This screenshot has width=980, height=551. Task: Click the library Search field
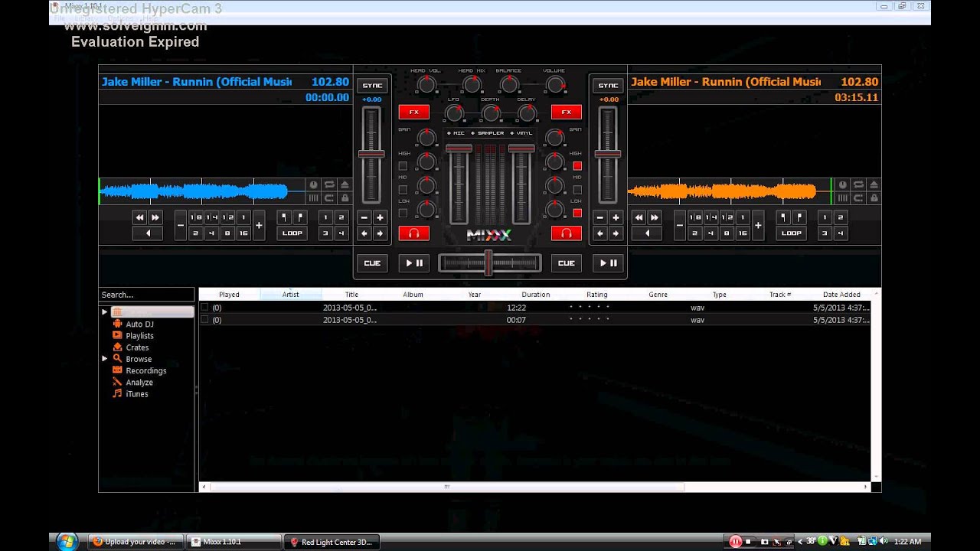146,295
